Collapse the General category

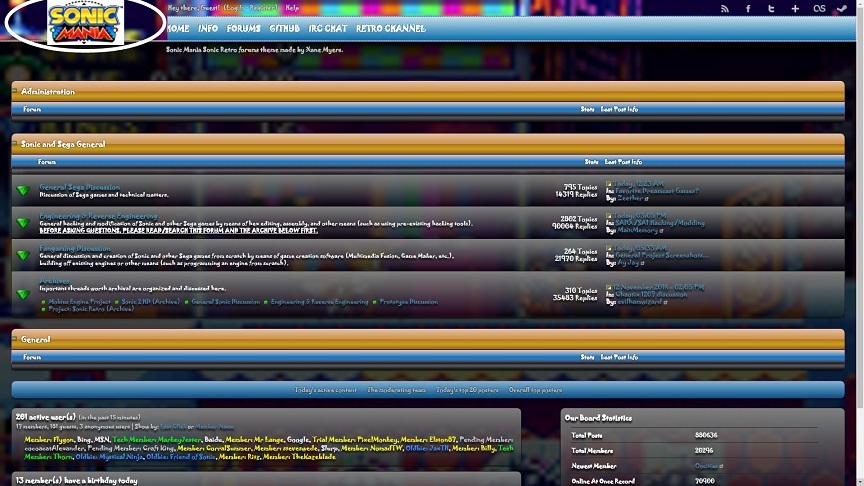[x=15, y=338]
